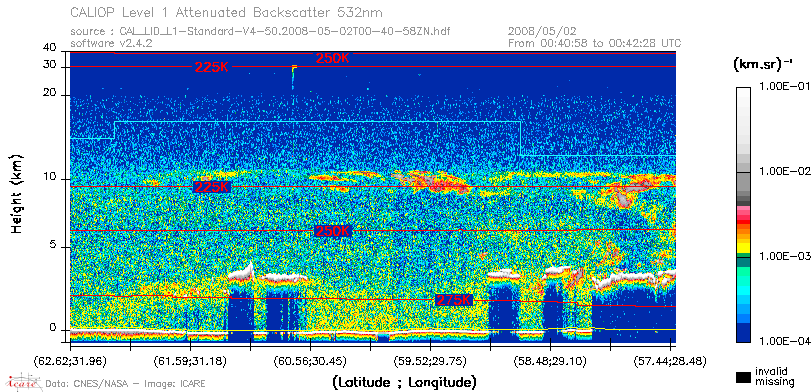Click the '250K' label at the plot top
811x392 pixels.
pos(333,58)
